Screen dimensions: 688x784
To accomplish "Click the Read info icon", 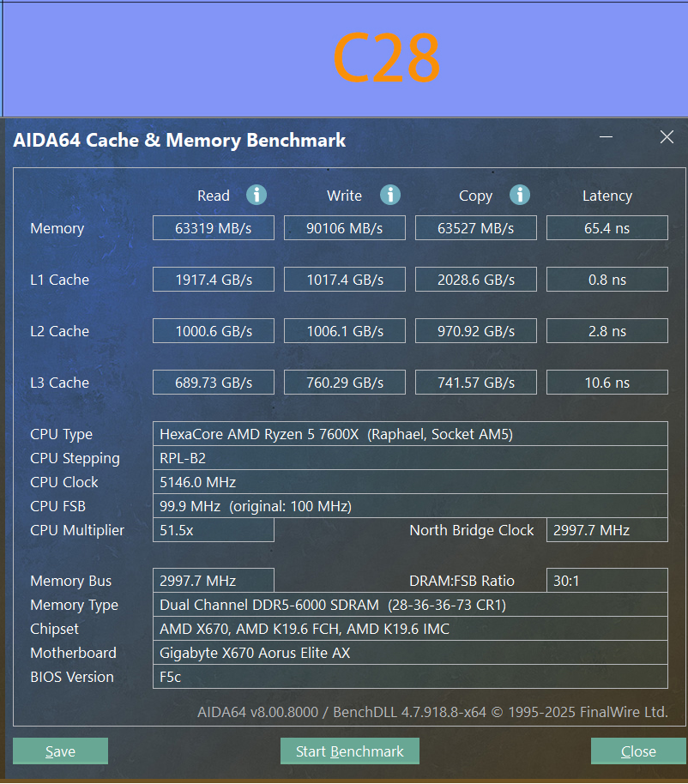I will click(x=256, y=195).
